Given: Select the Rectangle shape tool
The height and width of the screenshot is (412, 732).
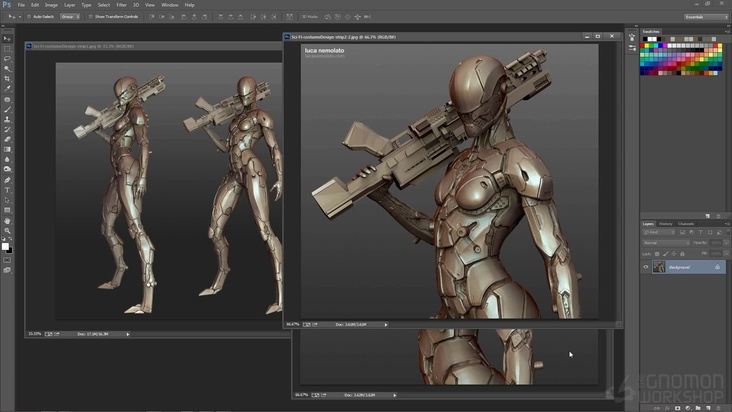Looking at the screenshot, I should pyautogui.click(x=7, y=210).
